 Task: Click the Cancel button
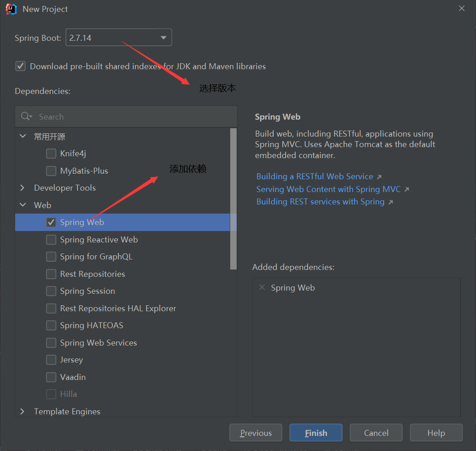tap(376, 433)
